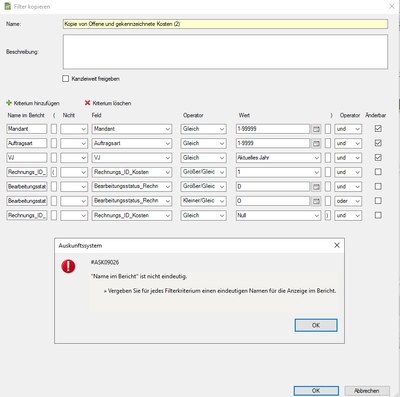Screen dimensions: 400x397
Task: Close the Auskunftssystem message dialog
Action: click(337, 245)
